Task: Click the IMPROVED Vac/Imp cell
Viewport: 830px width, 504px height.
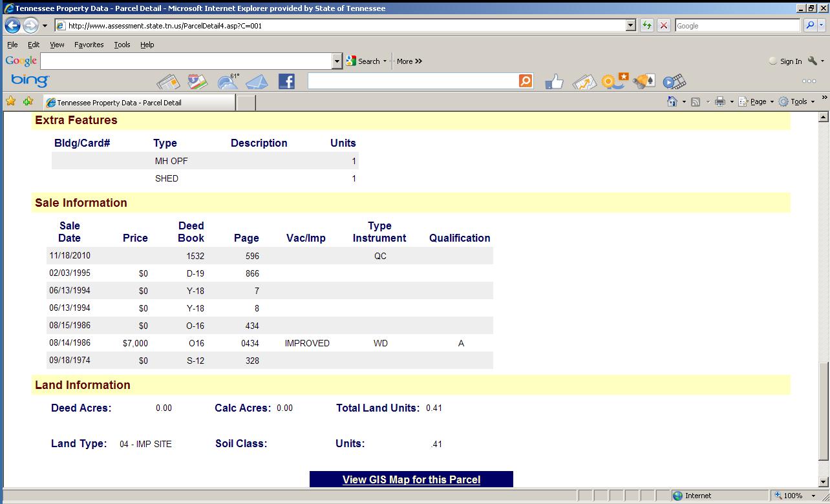Action: click(x=307, y=343)
